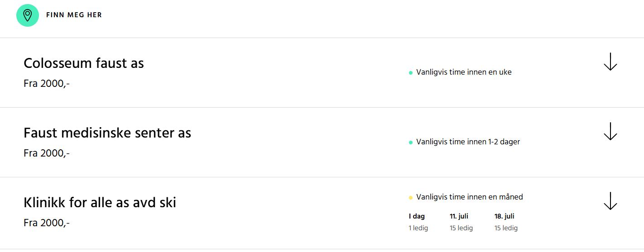Click green status dot for Colosseum faust
This screenshot has height=252, width=644.
pos(411,73)
